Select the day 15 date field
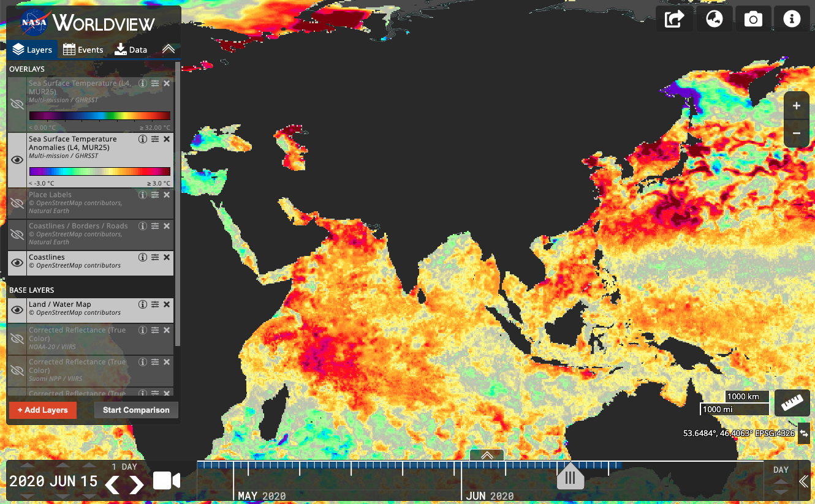Image resolution: width=815 pixels, height=504 pixels. (x=89, y=481)
